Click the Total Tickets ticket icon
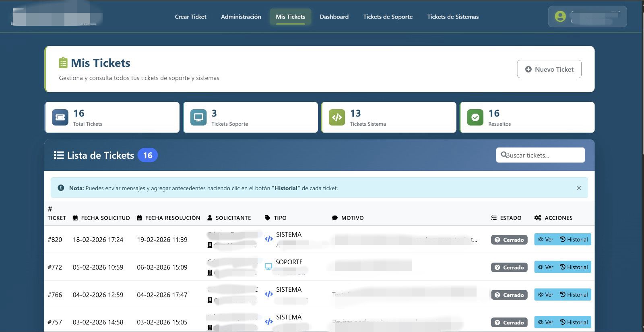This screenshot has height=332, width=644. (60, 117)
